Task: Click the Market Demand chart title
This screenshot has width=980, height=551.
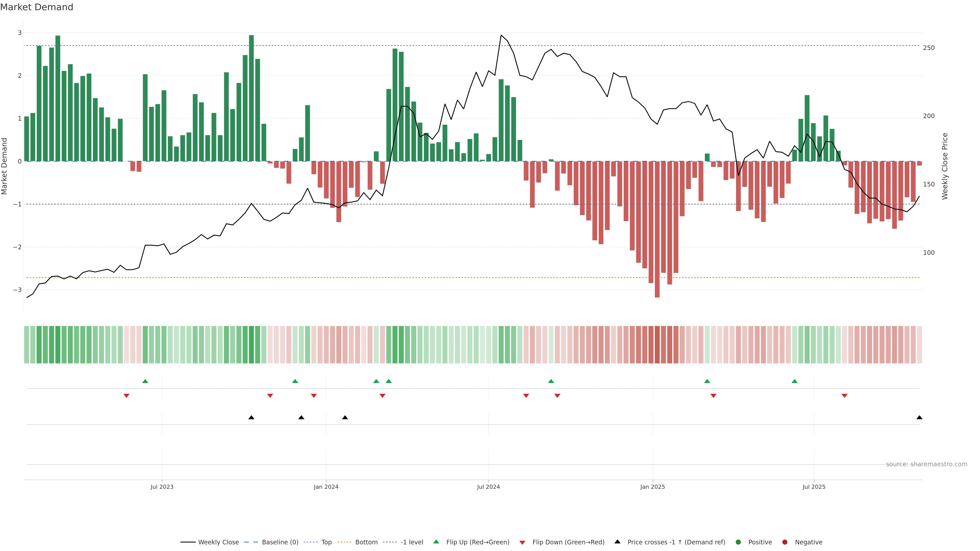Action: 36,7
